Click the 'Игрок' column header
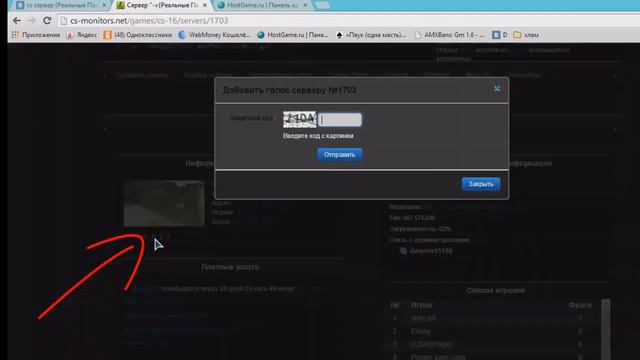 [421, 305]
